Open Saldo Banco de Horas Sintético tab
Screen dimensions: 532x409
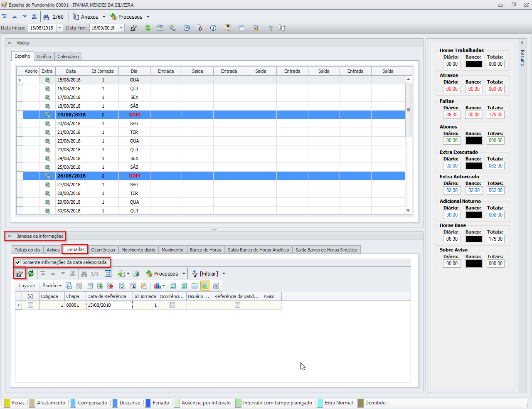point(326,250)
